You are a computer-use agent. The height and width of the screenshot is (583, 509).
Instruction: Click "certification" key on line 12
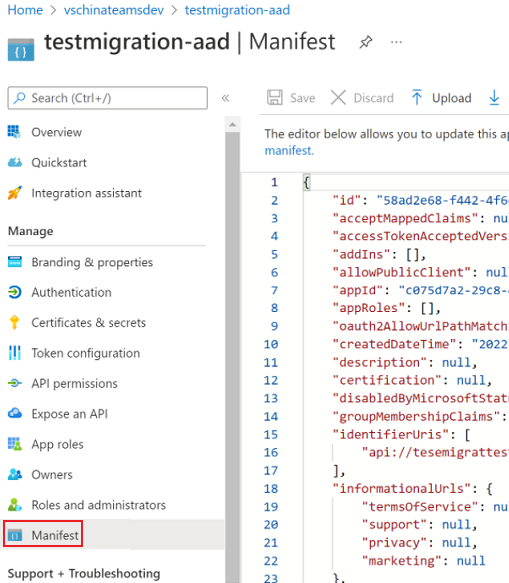(387, 380)
